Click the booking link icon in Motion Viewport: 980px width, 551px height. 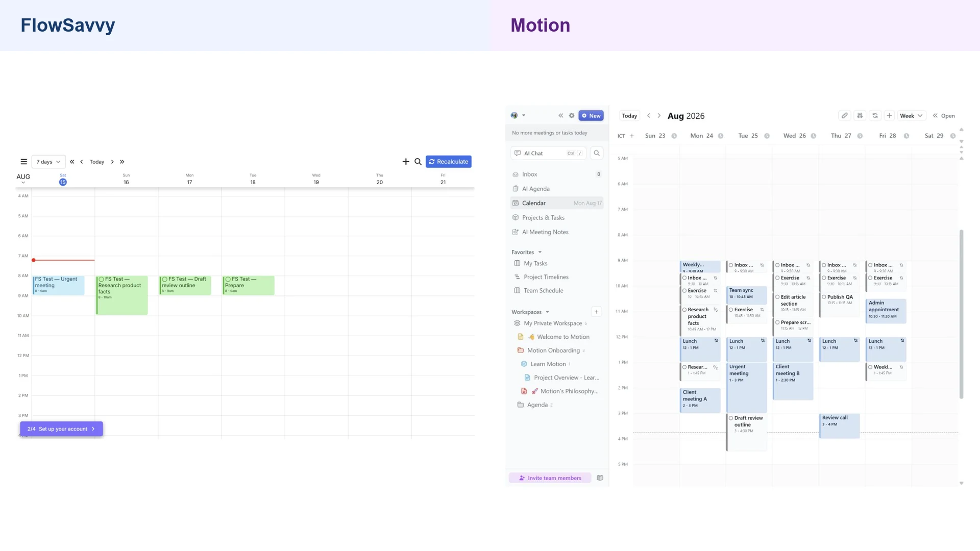pos(845,116)
